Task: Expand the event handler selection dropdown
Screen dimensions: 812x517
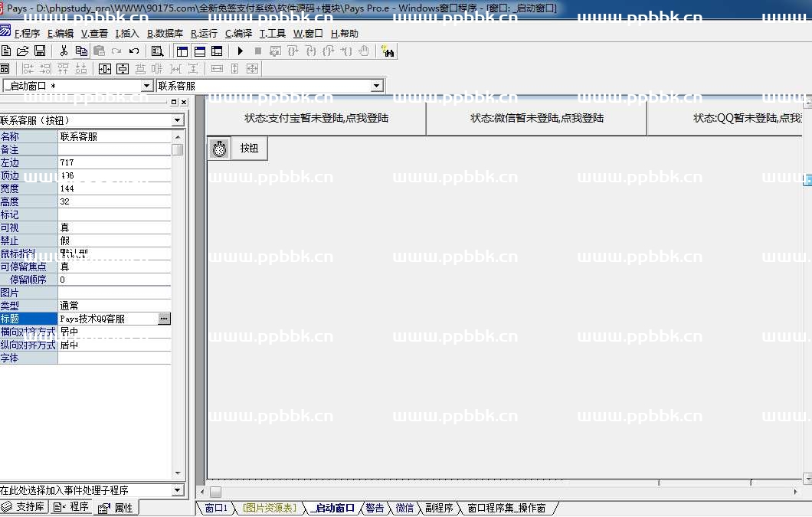Action: 178,490
